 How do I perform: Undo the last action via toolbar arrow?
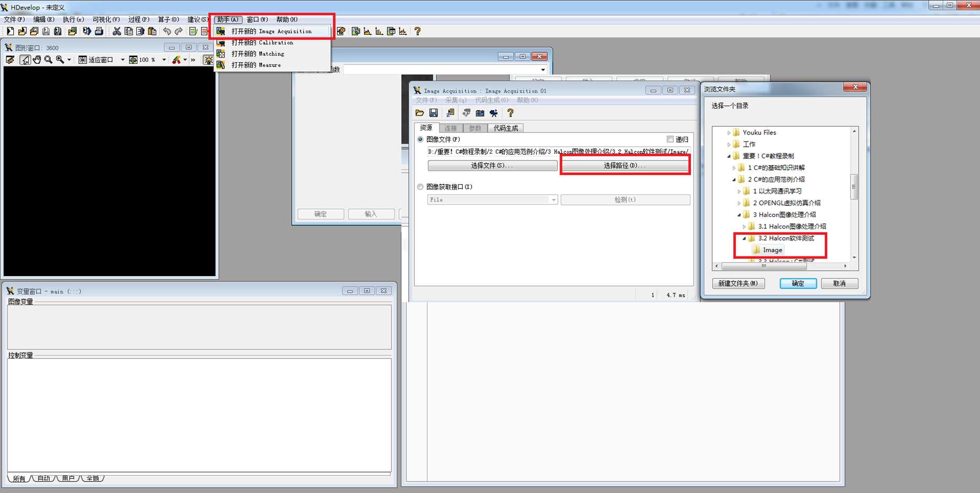point(167,31)
